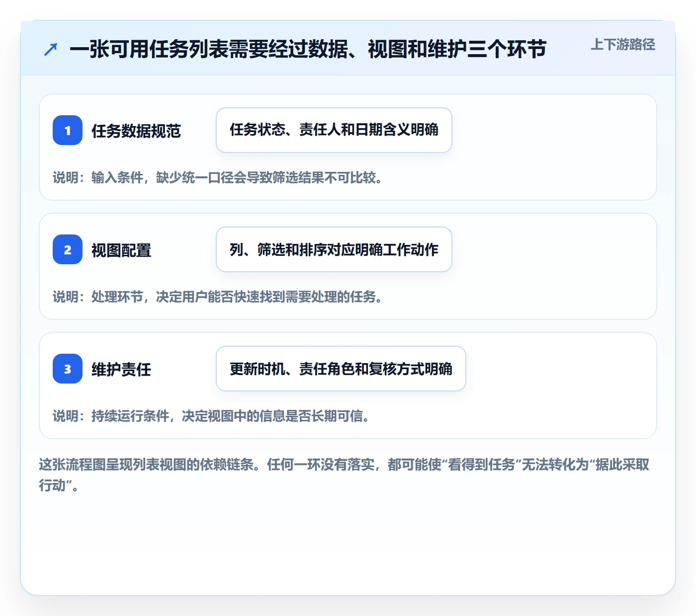Click the 任务状态、责任人和日期含义明确 box
Screen dimensions: 696x616
[x=334, y=130]
